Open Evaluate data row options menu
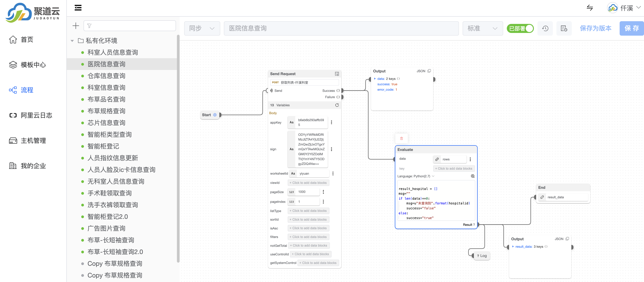 click(470, 159)
